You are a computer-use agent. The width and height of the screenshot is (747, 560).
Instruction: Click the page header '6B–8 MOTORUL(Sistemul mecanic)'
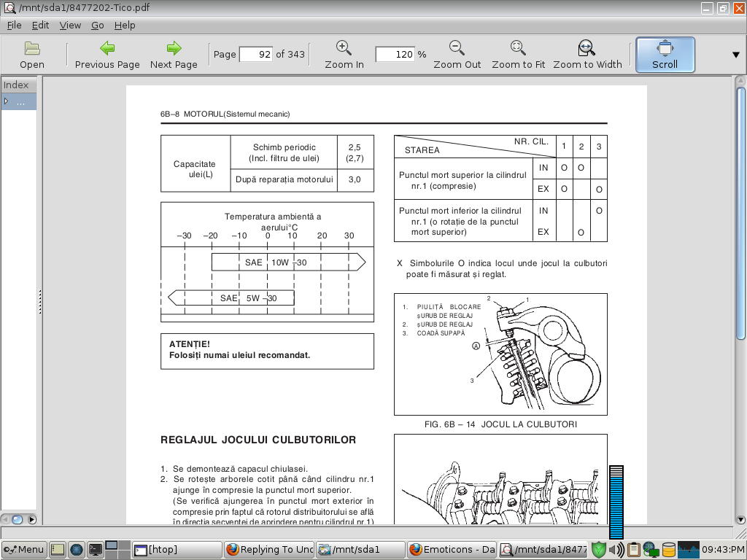point(225,114)
